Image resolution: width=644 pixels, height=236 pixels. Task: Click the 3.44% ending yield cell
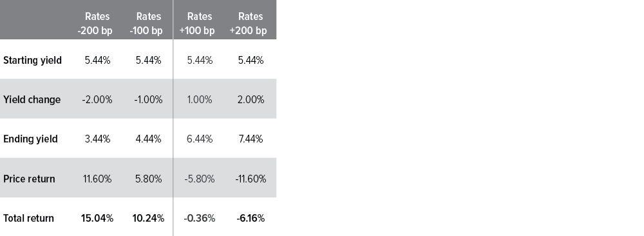[97, 139]
